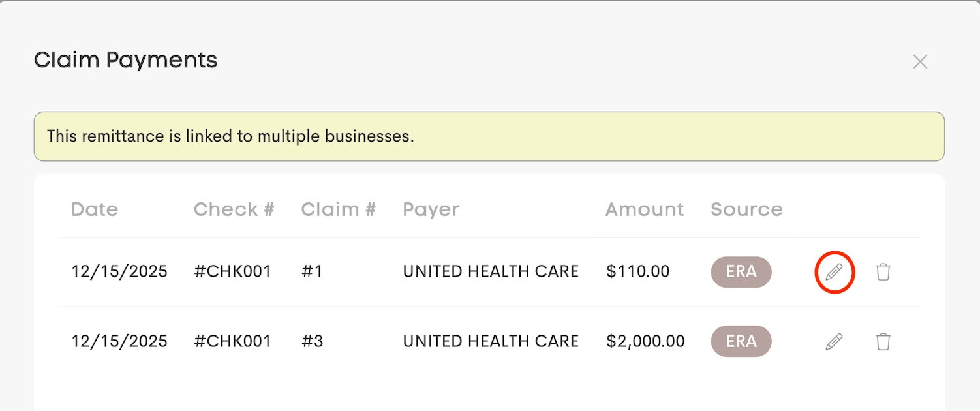
Task: Select the Amount column header
Action: [645, 209]
